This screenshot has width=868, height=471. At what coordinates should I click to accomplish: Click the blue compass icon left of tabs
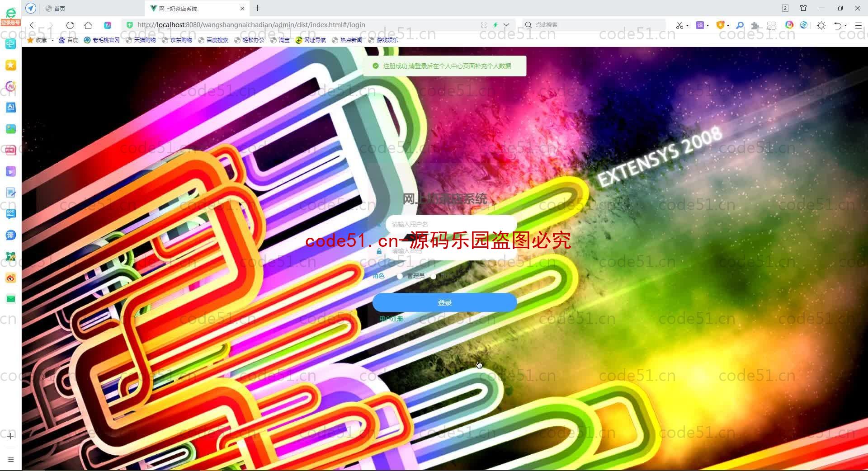[x=31, y=8]
